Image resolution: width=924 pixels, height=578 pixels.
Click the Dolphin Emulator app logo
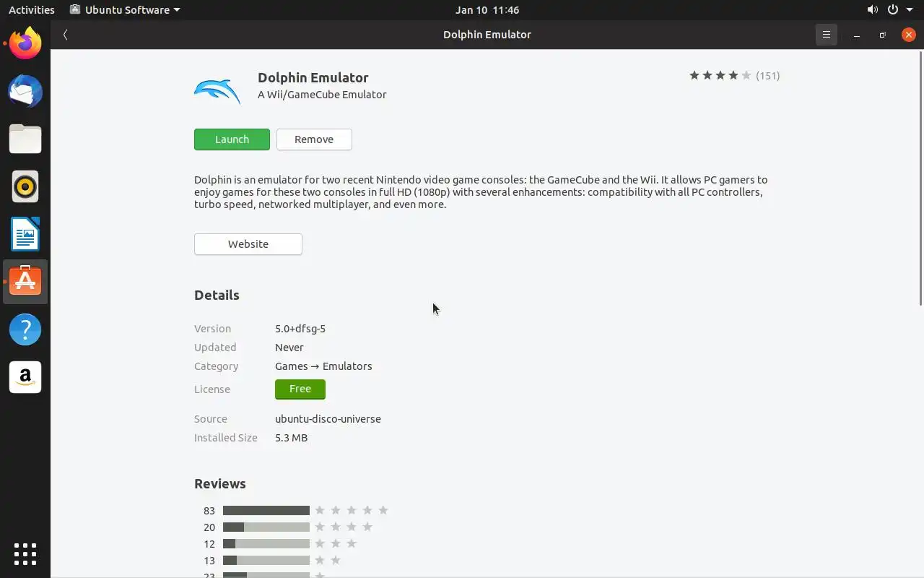pos(217,92)
